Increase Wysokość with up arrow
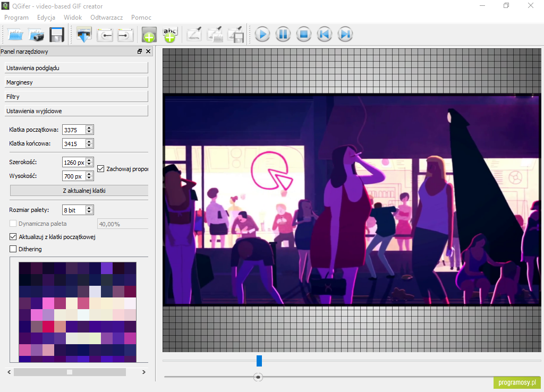The height and width of the screenshot is (392, 544). click(x=89, y=174)
